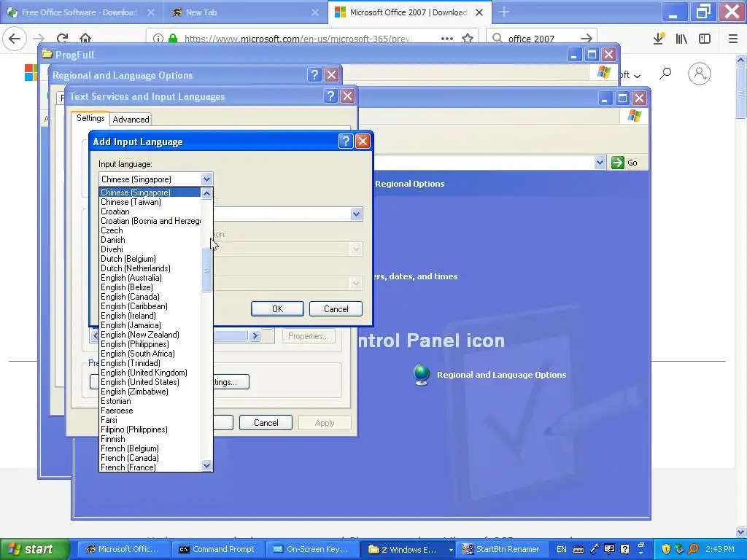The height and width of the screenshot is (560, 747).
Task: Click the microphone icon in language bar
Action: 595,549
